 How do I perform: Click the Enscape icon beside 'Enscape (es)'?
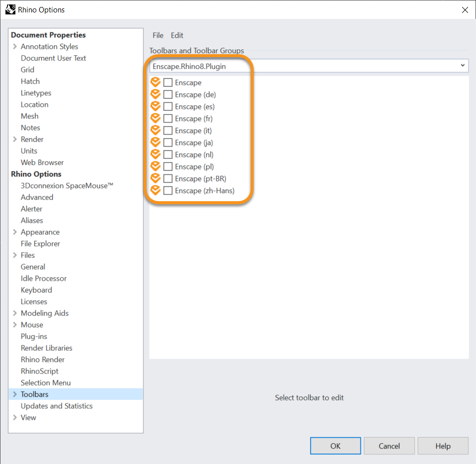(155, 106)
